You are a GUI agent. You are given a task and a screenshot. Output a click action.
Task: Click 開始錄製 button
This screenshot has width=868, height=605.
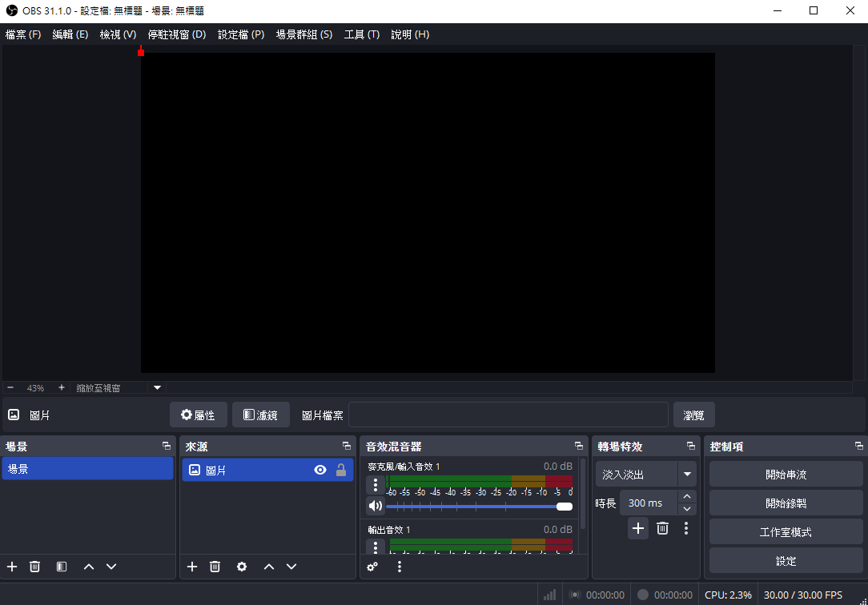click(786, 503)
